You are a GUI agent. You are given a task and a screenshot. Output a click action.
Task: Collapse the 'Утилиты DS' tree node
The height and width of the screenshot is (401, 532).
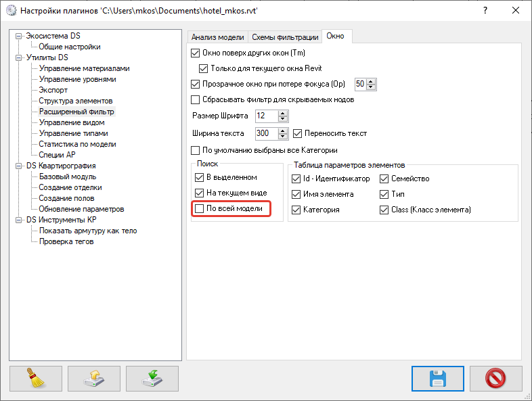coord(18,57)
